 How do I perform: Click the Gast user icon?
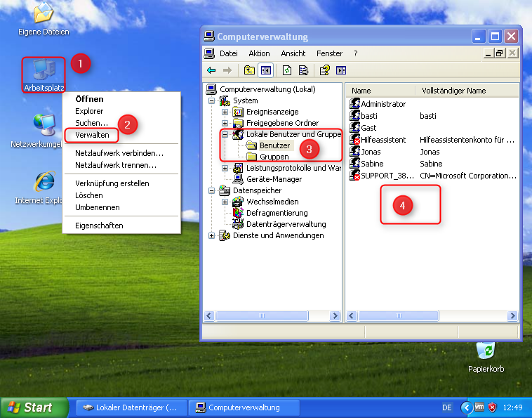(354, 127)
